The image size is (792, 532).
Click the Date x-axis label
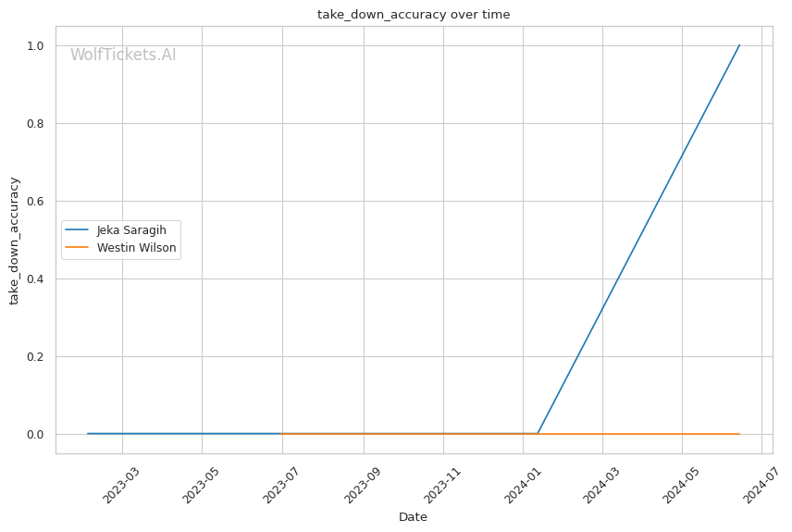[413, 517]
